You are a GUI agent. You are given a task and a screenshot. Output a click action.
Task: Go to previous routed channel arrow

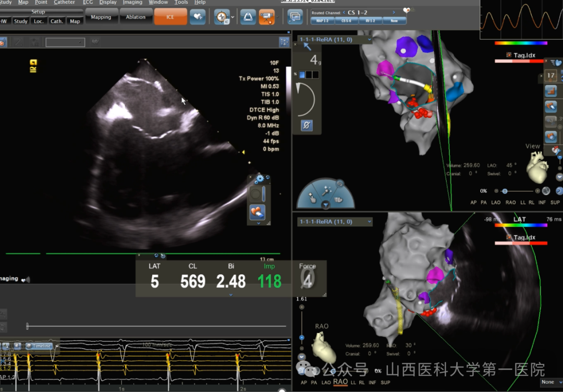[x=344, y=13]
